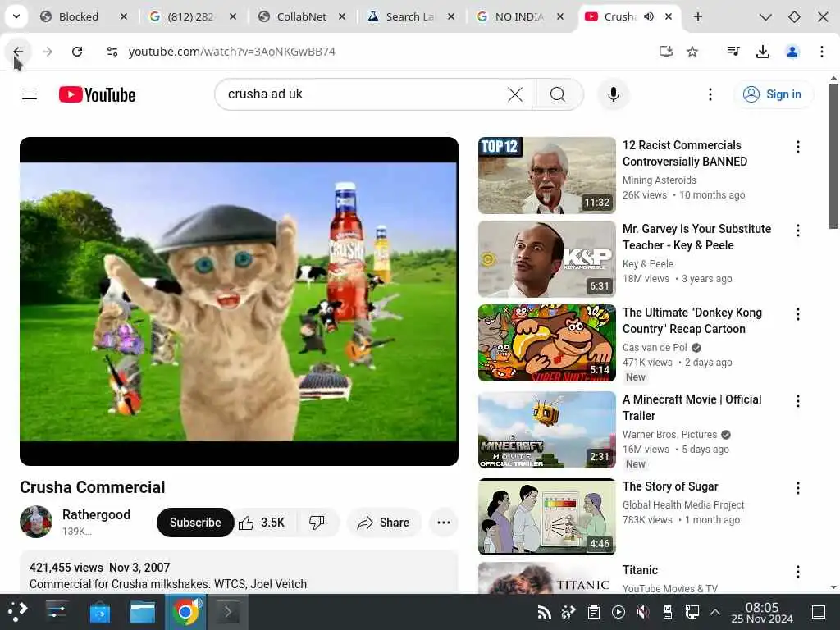The height and width of the screenshot is (630, 840).
Task: Open options for Mr. Garvey video
Action: pyautogui.click(x=797, y=231)
